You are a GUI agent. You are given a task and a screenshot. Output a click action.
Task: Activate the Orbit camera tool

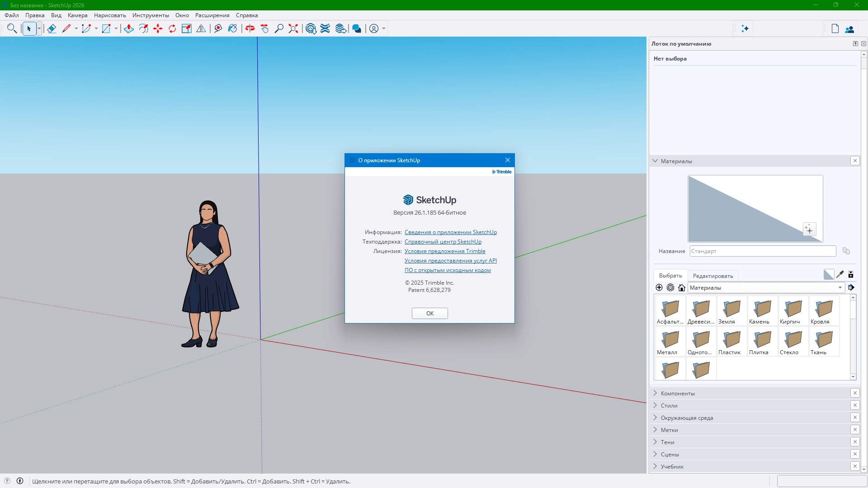click(x=250, y=28)
